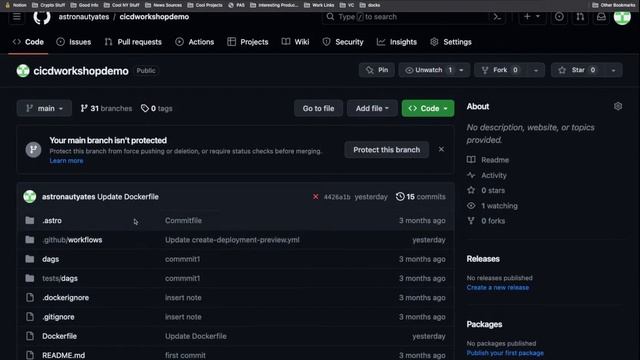Switch to the Issues tab
Viewport: 640px width, 360px height.
[x=74, y=42]
